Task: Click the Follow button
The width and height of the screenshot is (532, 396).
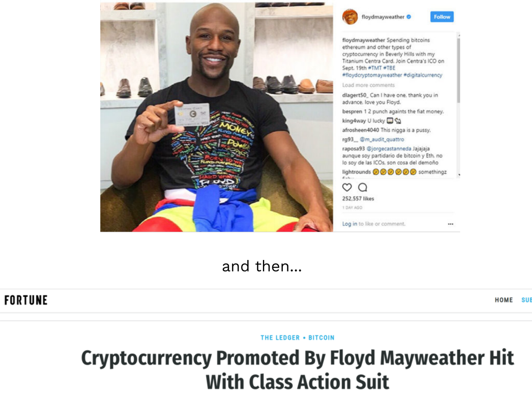Action: pyautogui.click(x=442, y=17)
